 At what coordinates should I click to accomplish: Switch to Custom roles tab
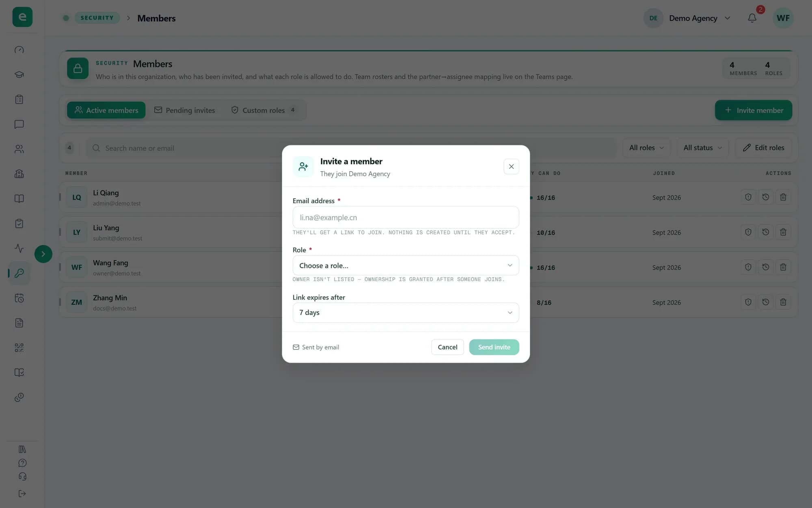263,110
